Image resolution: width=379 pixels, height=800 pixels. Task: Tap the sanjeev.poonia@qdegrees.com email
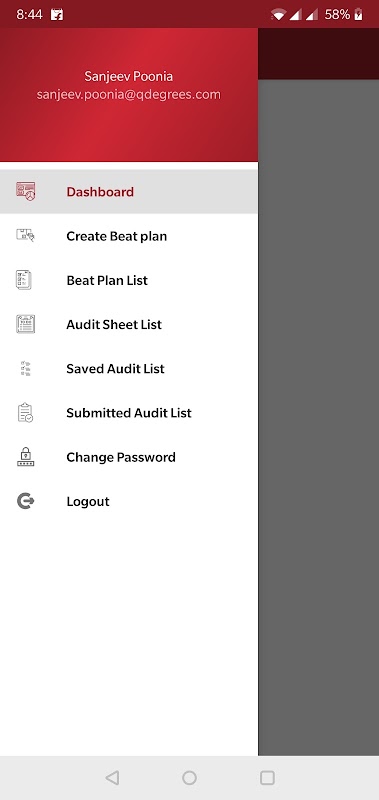tap(129, 95)
